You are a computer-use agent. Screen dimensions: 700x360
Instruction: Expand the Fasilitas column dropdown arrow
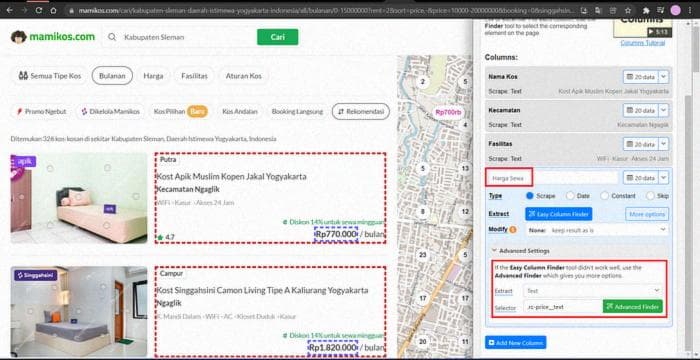pos(663,144)
